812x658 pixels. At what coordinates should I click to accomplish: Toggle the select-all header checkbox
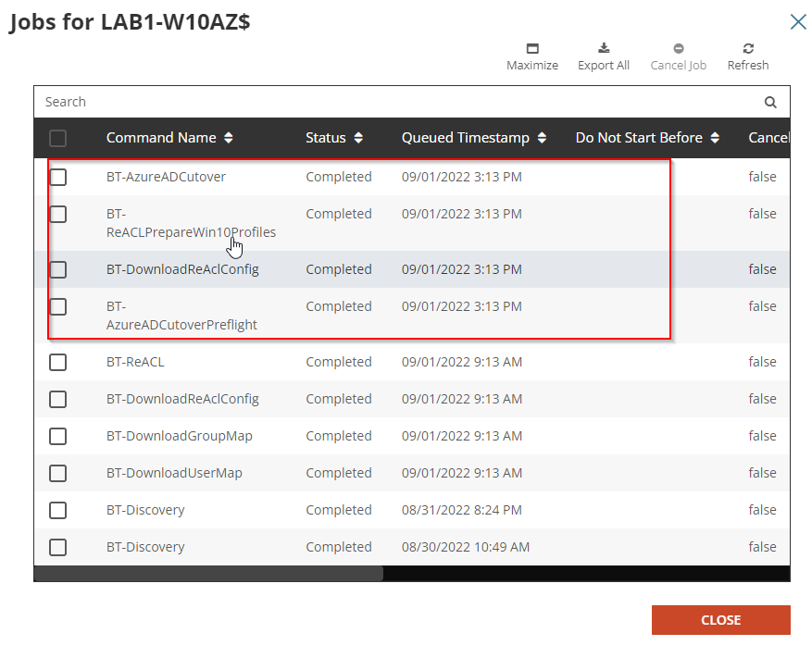(x=58, y=139)
